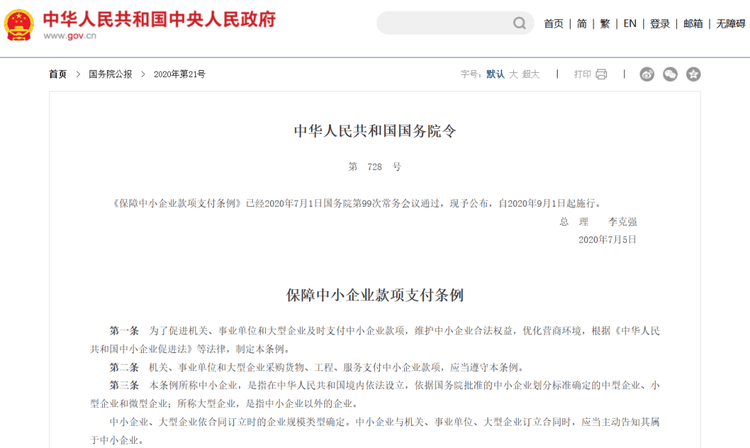The image size is (750, 448).
Task: Click the site title 中华人民共和国中央人民政府
Action: pos(159,19)
